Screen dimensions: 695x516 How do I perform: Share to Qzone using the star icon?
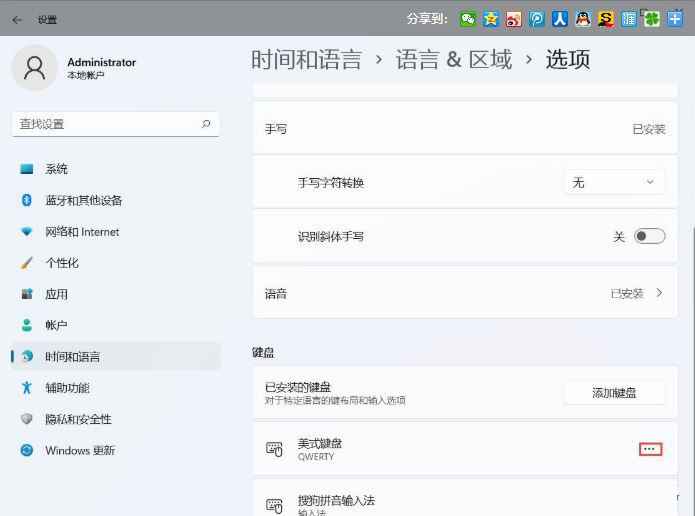(491, 18)
